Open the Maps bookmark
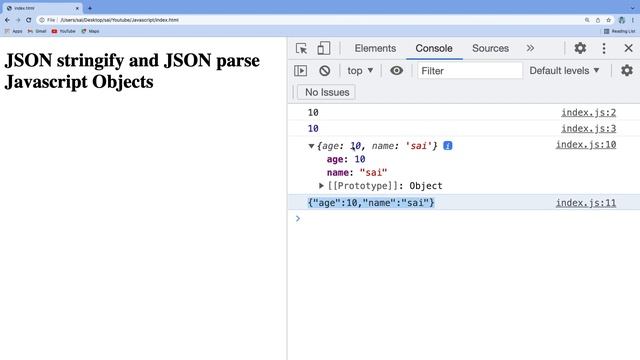 click(x=90, y=31)
